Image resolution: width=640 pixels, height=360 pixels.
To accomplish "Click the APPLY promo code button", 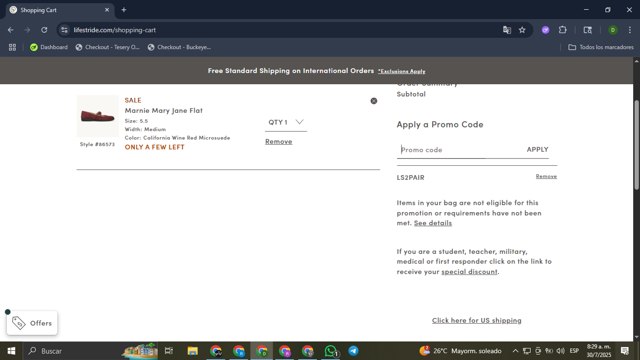I will (x=537, y=149).
